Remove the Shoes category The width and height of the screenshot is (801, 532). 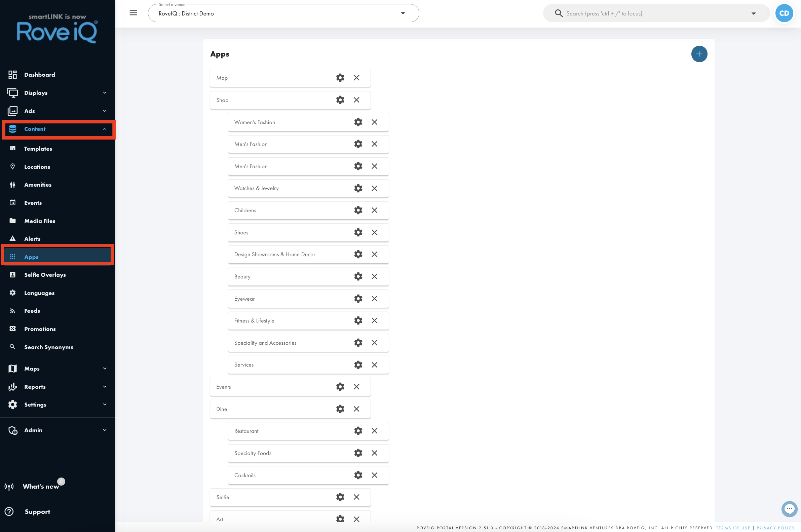pos(374,232)
